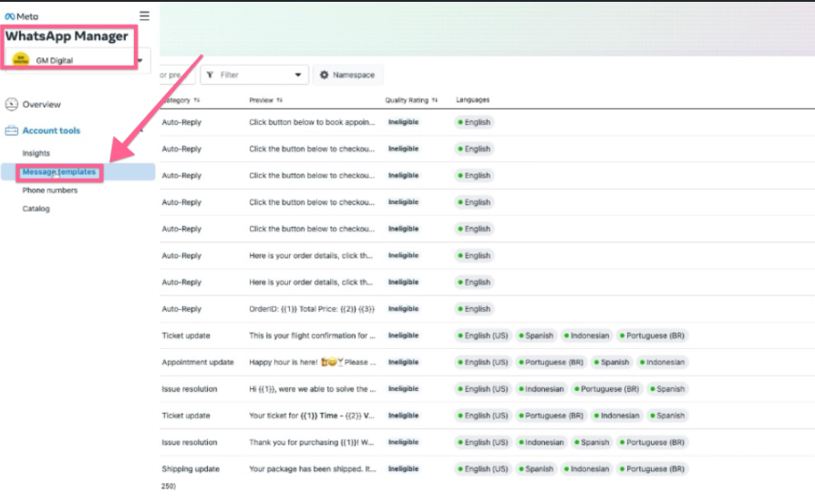This screenshot has width=815, height=504.
Task: Go to Phone numbers page
Action: (x=50, y=190)
